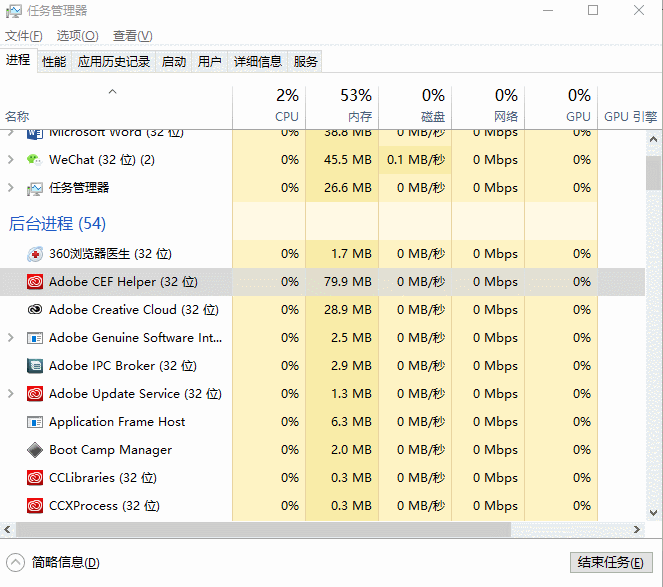Image resolution: width=663 pixels, height=587 pixels.
Task: Collapse to 简略信息 view using round arrow
Action: click(16, 562)
